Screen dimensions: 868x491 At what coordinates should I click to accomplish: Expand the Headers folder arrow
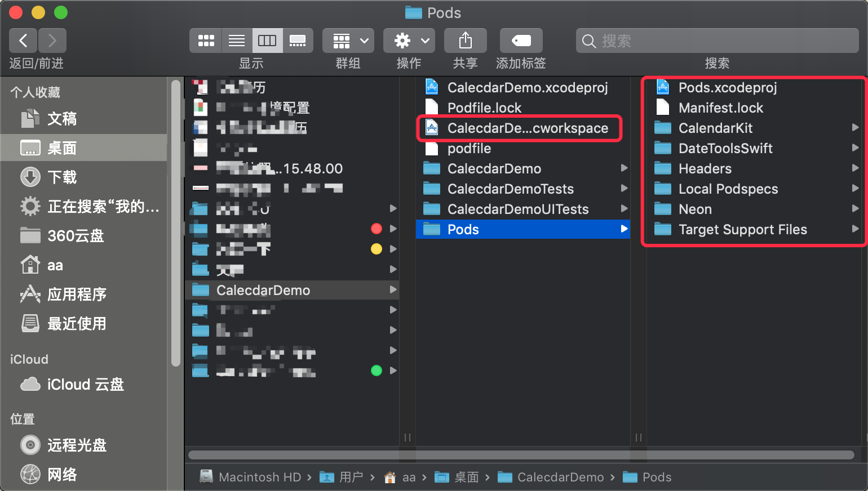(855, 168)
